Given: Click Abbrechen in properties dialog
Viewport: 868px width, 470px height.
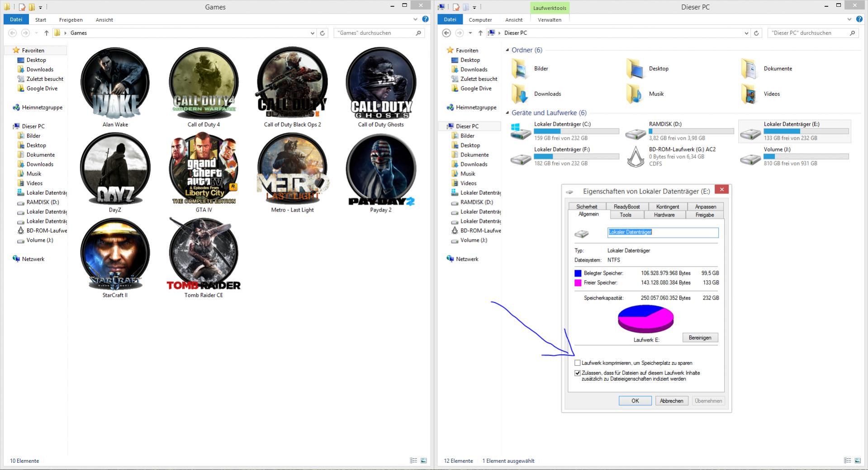Looking at the screenshot, I should [x=671, y=401].
